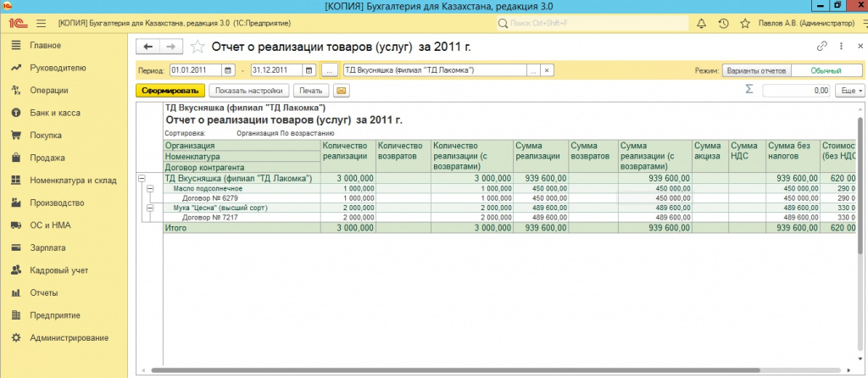Image resolution: width=868 pixels, height=378 pixels.
Task: Open settings lines icon at top right
Action: point(864,23)
